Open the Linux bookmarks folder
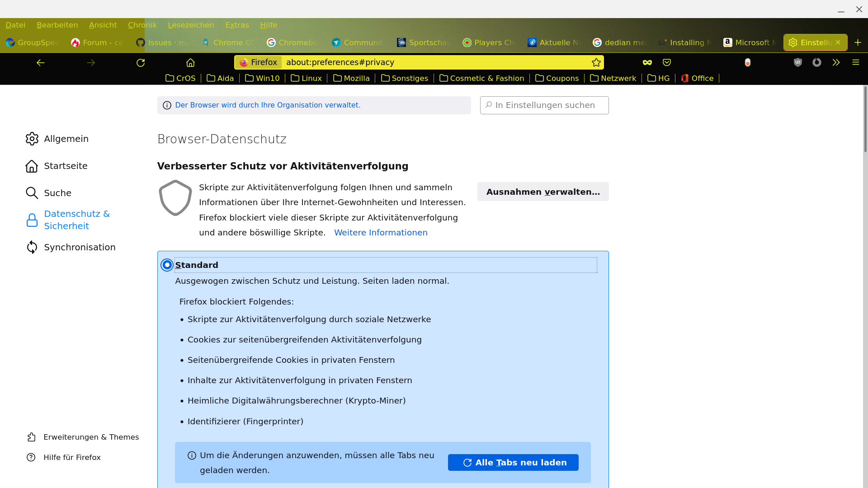Screen dimensions: 868x488 307,78
